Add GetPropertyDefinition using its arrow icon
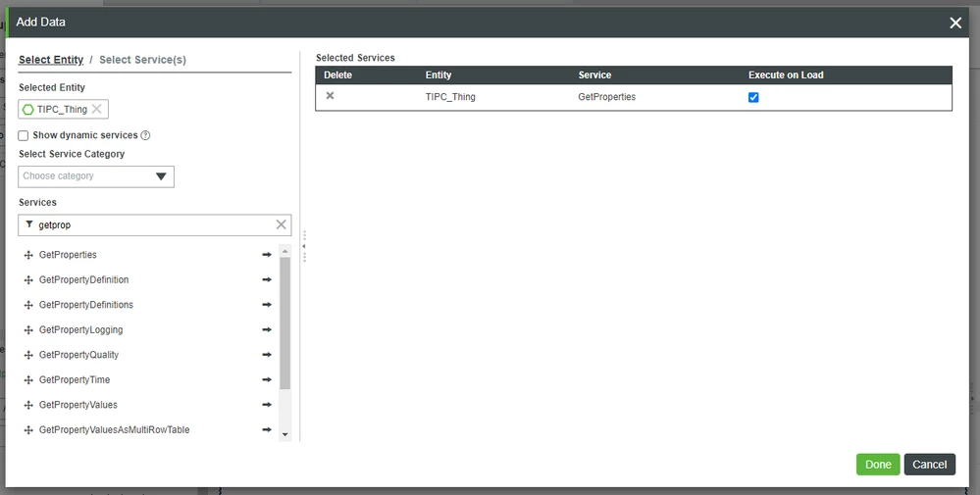This screenshot has width=980, height=495. (x=267, y=279)
